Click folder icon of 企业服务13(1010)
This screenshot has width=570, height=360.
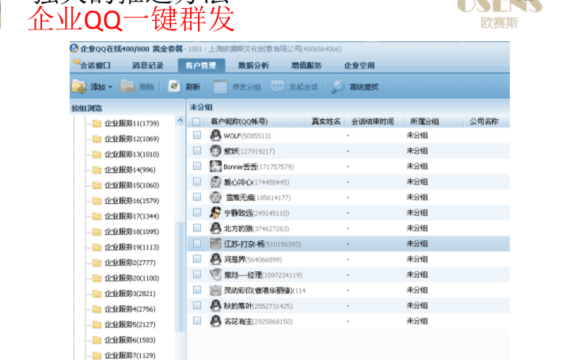tap(97, 155)
